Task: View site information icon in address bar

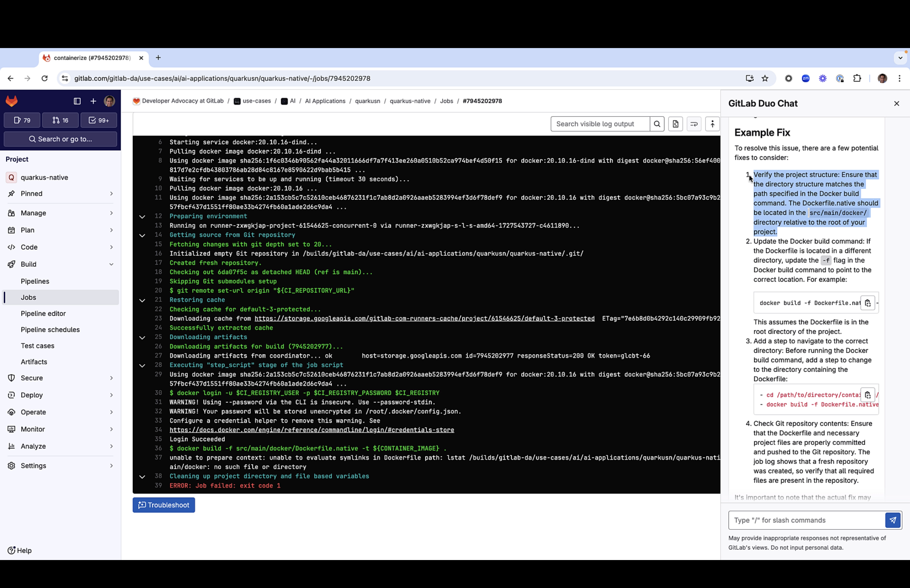Action: click(x=65, y=78)
